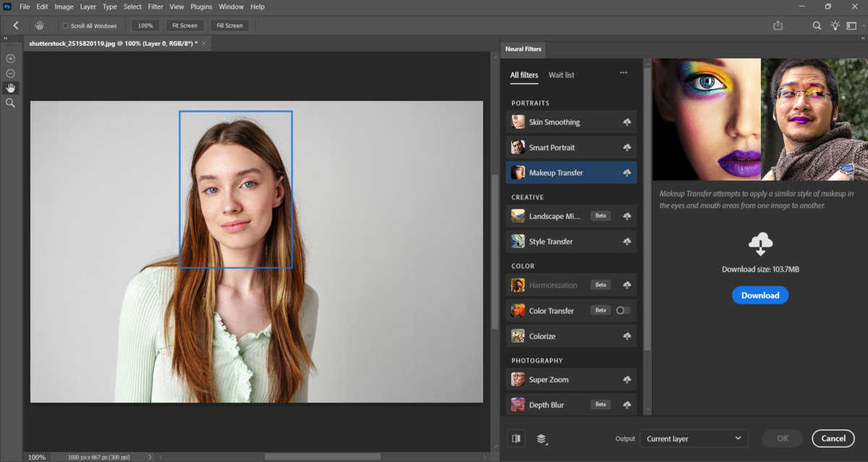Select the shutterstock_2515820119.jpg document tab
The height and width of the screenshot is (462, 868).
coord(113,43)
